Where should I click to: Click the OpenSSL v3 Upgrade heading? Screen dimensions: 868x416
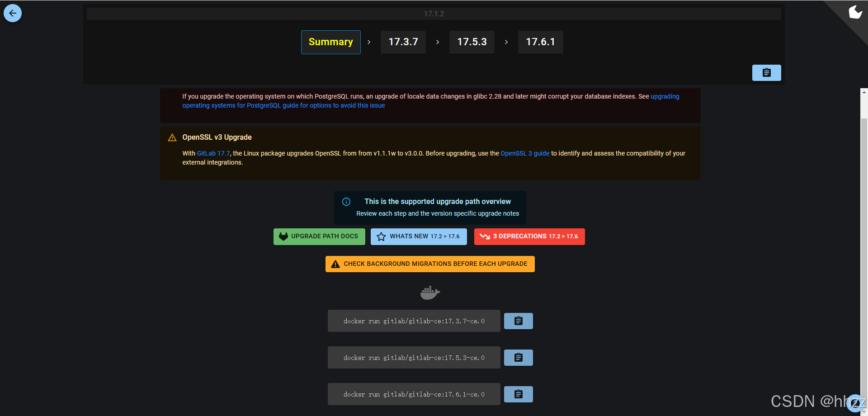[217, 137]
